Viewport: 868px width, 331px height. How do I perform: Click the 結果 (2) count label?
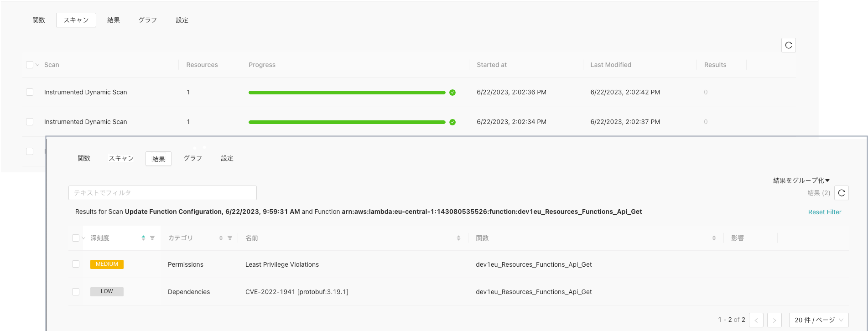click(x=819, y=193)
